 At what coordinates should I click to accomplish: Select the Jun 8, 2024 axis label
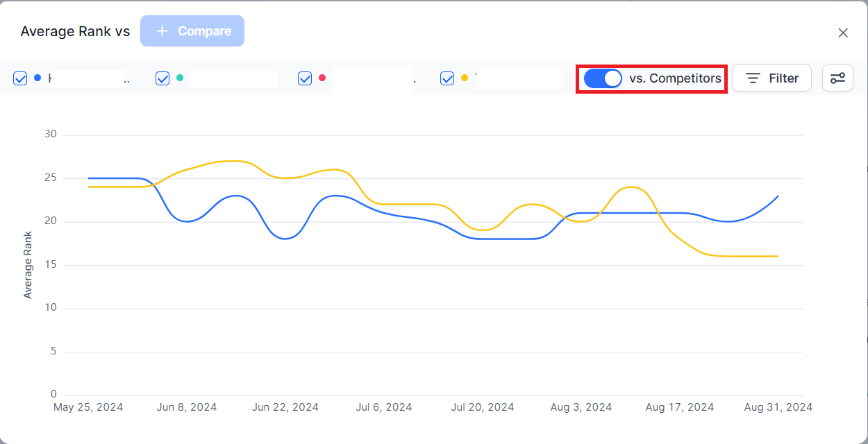(x=187, y=407)
